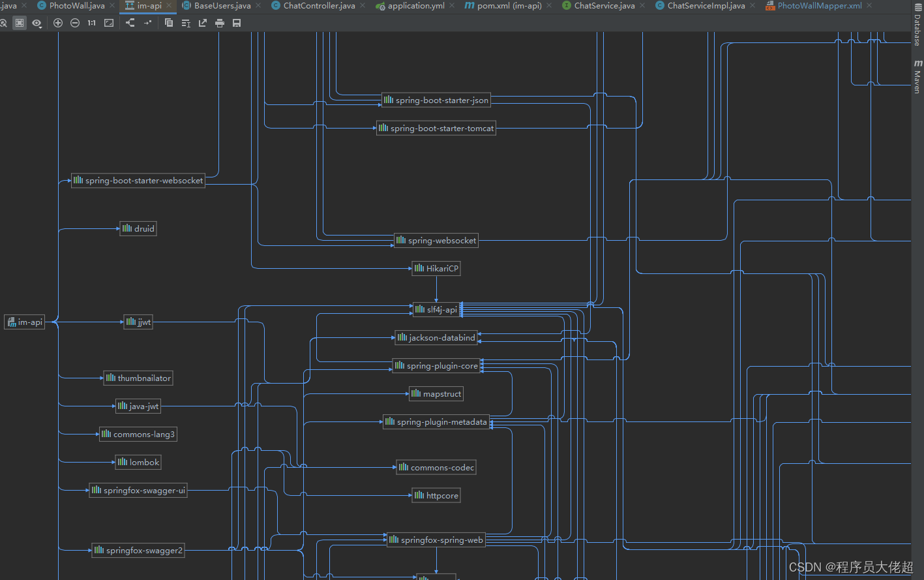Close the application.yml tab

(452, 6)
